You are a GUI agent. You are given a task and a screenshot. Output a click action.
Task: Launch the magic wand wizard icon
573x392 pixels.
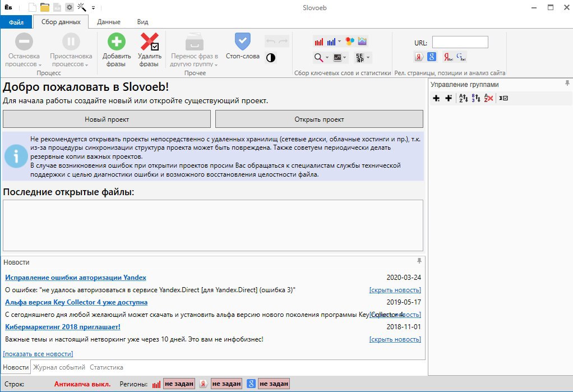pos(81,7)
